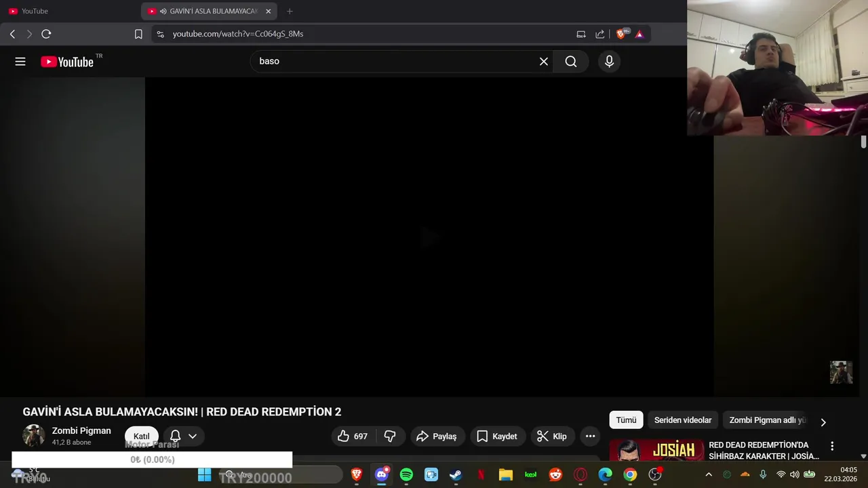Open Brave Shields panel
This screenshot has height=488, width=868.
pyautogui.click(x=621, y=34)
